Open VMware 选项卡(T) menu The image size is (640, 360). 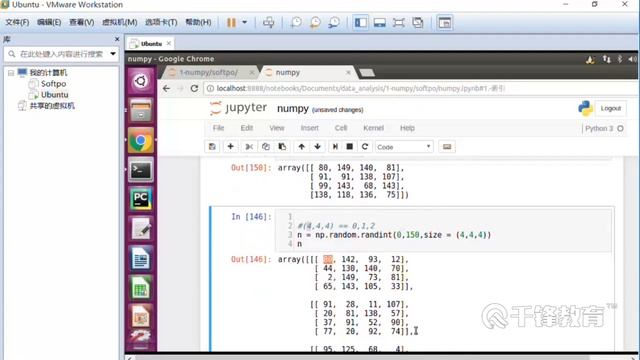161,22
